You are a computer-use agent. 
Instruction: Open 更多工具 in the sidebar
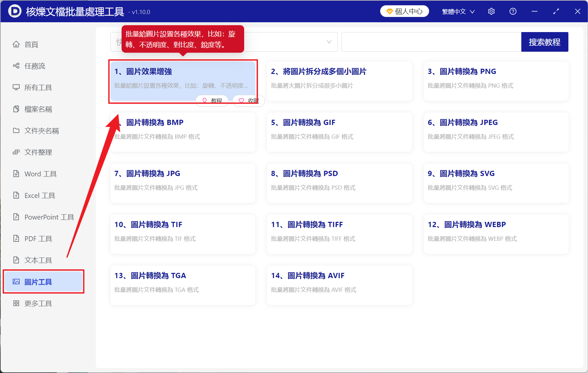click(38, 303)
